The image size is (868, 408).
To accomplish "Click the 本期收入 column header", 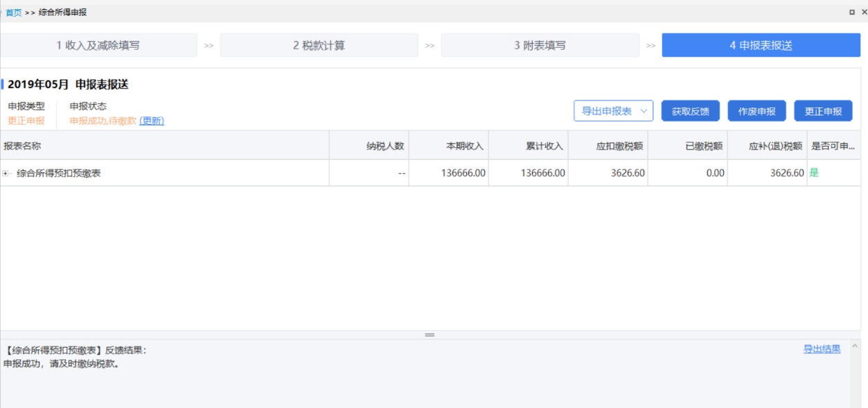I will click(449, 145).
